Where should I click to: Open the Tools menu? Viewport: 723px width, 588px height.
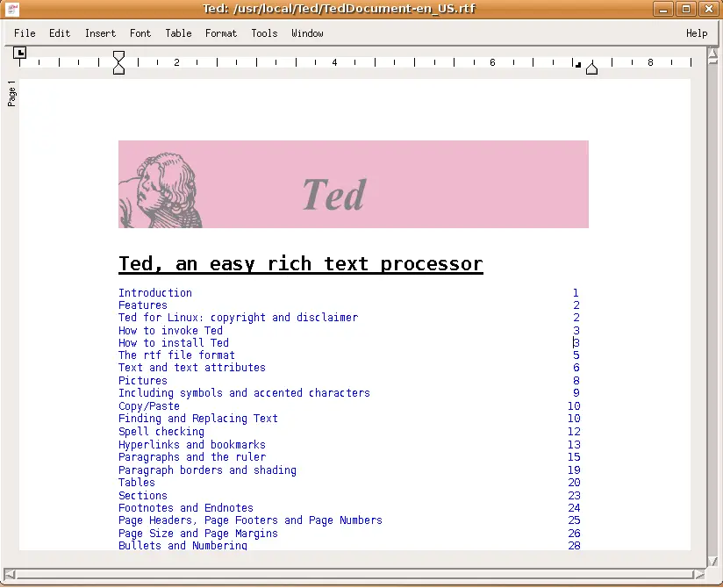point(263,32)
